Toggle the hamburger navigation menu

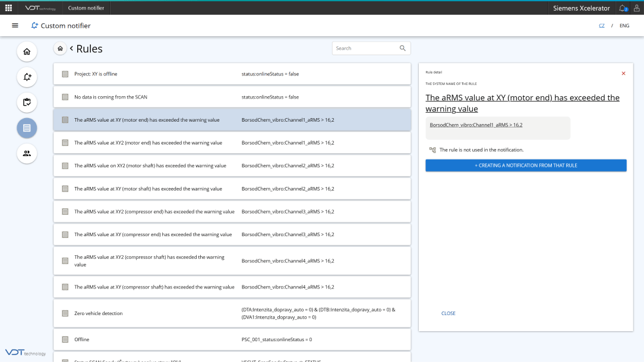coord(15,26)
